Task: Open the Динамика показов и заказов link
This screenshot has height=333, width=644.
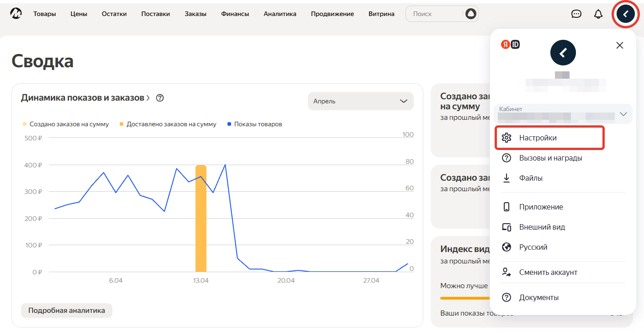Action: click(85, 98)
